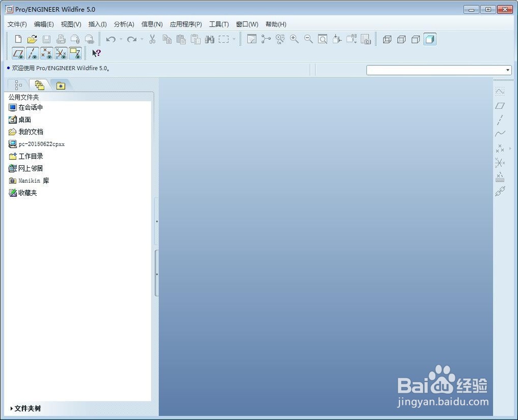The height and width of the screenshot is (420, 518).
Task: Click the View Manager icon
Action: [x=366, y=39]
